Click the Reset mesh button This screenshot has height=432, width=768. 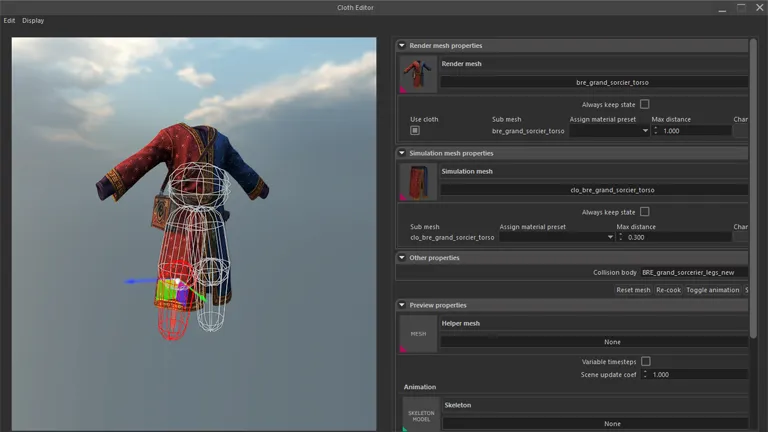point(633,290)
